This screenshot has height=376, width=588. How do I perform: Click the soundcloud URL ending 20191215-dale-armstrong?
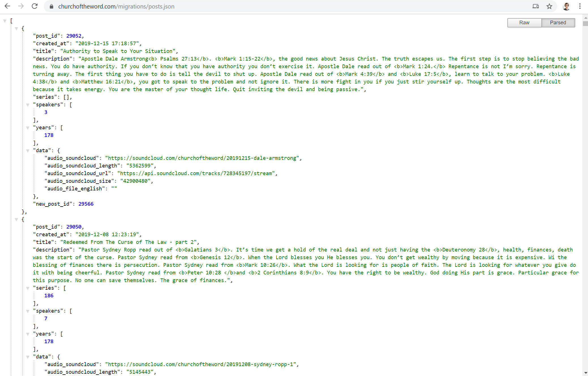click(x=202, y=158)
